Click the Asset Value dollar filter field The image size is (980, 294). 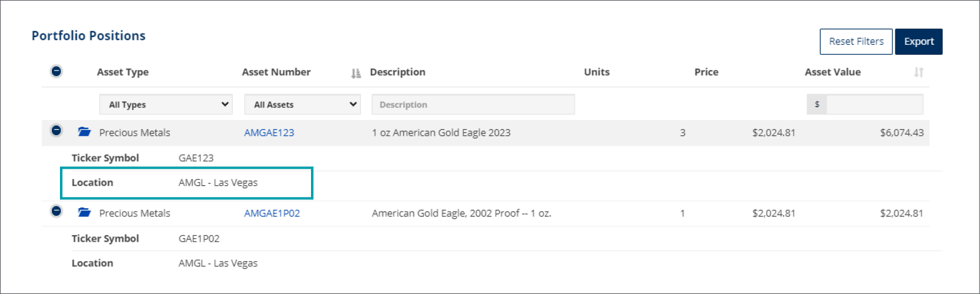[874, 105]
